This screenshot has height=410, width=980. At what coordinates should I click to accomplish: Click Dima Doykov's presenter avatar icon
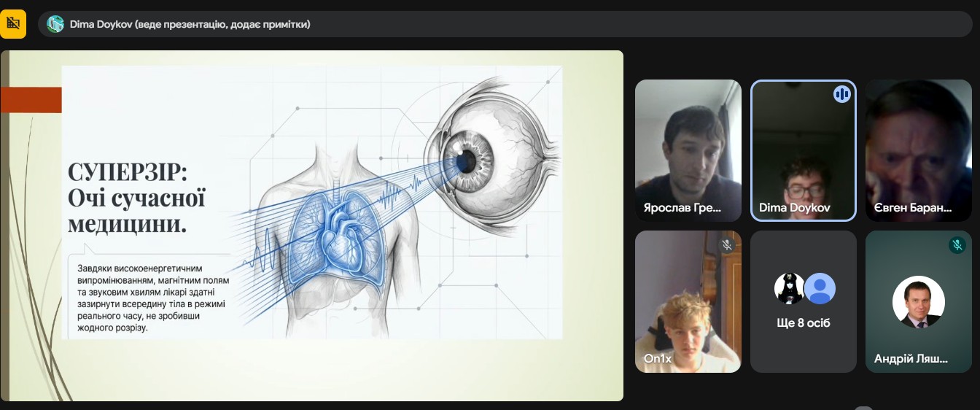(x=55, y=24)
